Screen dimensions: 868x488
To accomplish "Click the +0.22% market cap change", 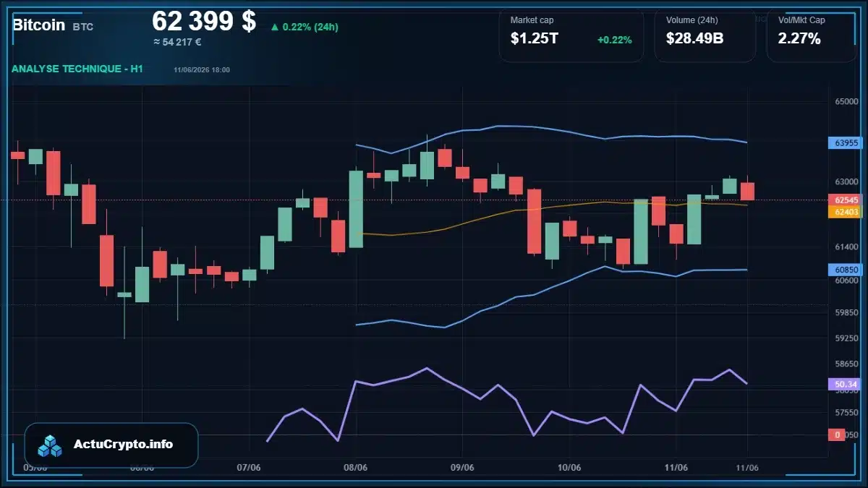I will 614,40.
